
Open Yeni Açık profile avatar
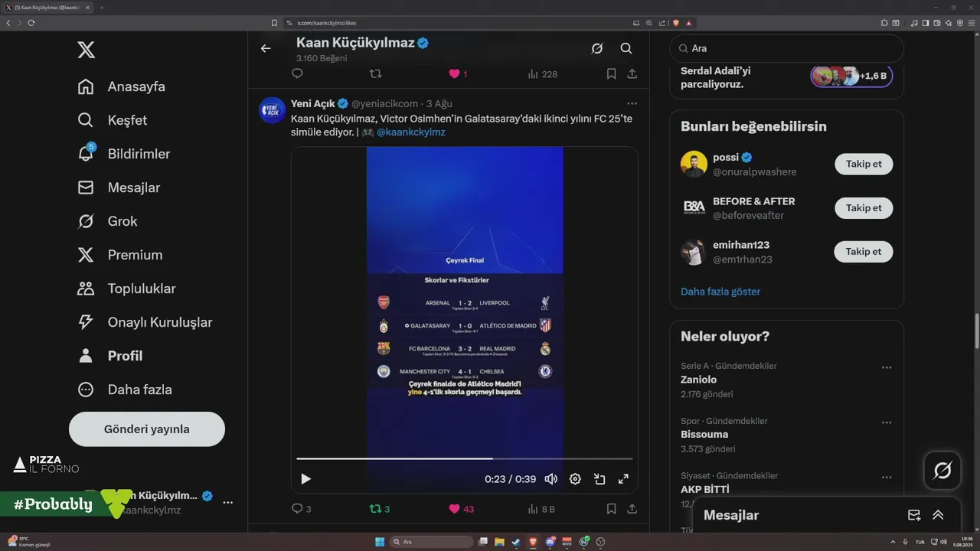tap(273, 110)
